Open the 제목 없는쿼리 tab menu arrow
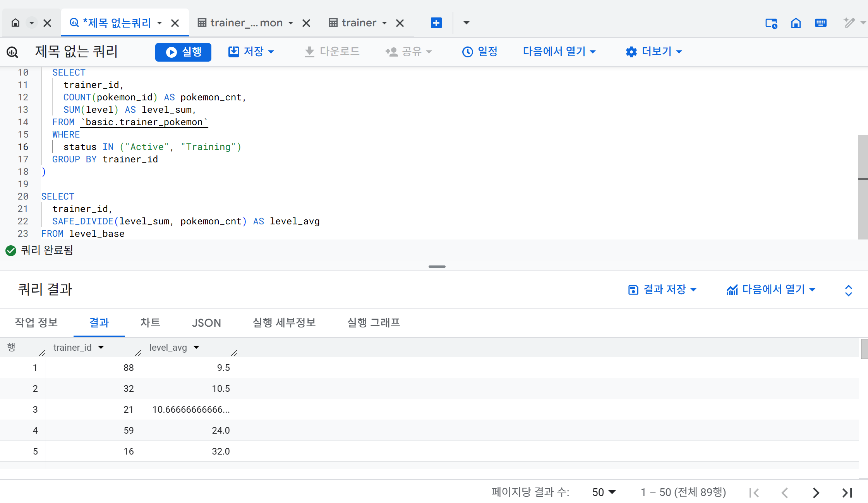Screen dimensions: 868x503 point(160,23)
